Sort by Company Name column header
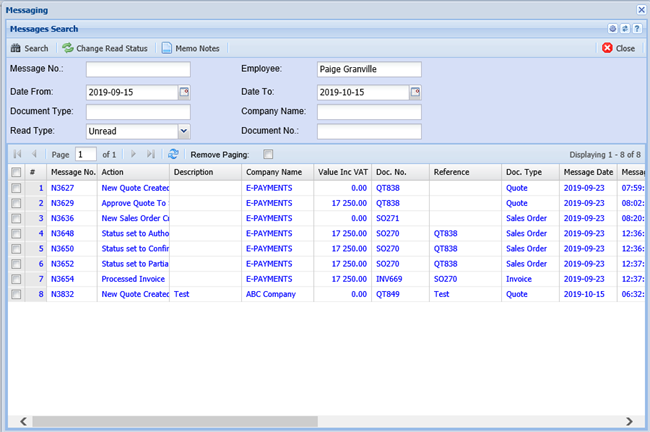 point(275,172)
